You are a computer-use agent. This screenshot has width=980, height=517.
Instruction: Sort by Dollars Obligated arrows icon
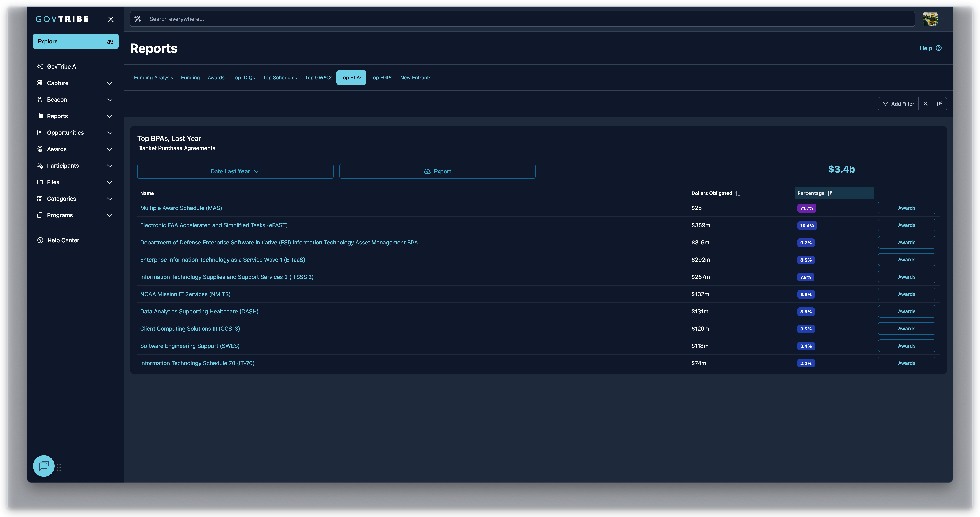point(738,194)
